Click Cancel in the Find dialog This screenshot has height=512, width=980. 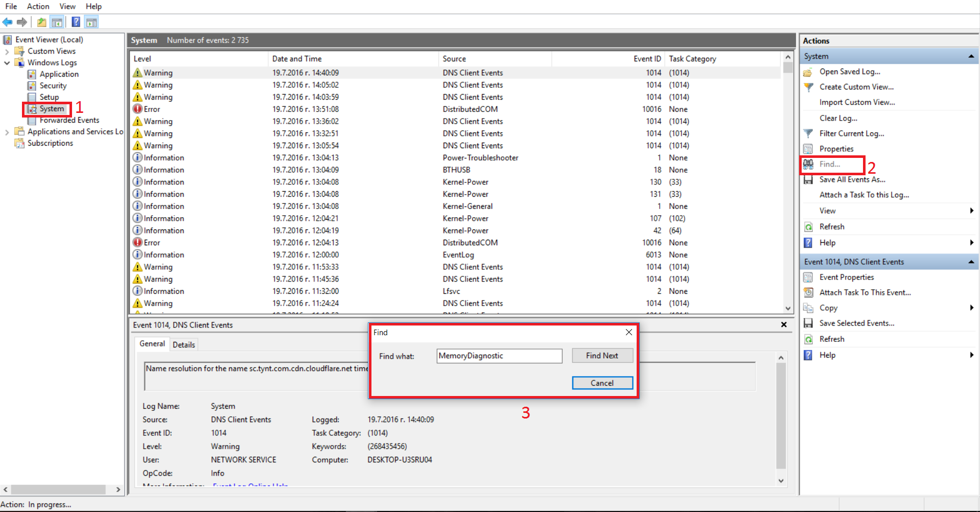coord(602,383)
